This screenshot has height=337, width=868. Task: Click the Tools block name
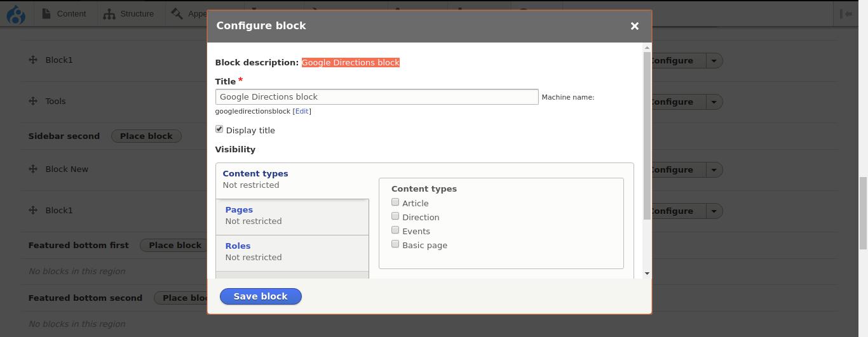click(x=55, y=101)
